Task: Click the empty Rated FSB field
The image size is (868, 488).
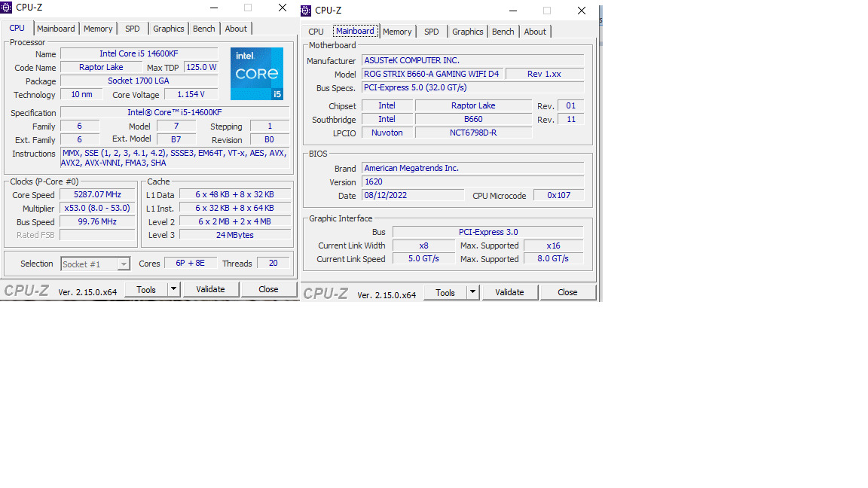Action: point(97,235)
